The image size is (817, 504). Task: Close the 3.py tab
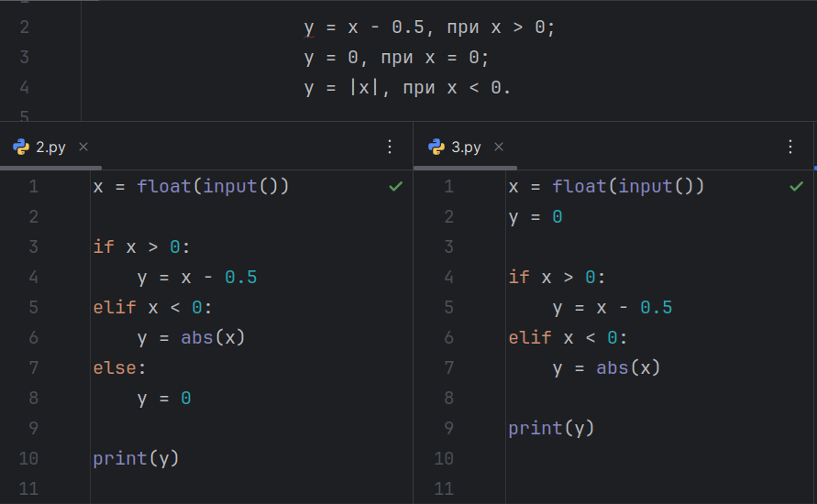[499, 148]
